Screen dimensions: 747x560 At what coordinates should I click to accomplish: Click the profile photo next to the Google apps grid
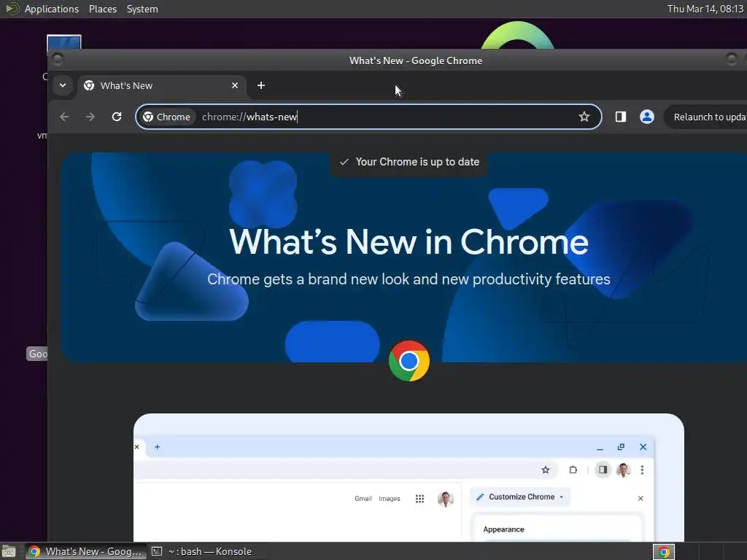[446, 499]
